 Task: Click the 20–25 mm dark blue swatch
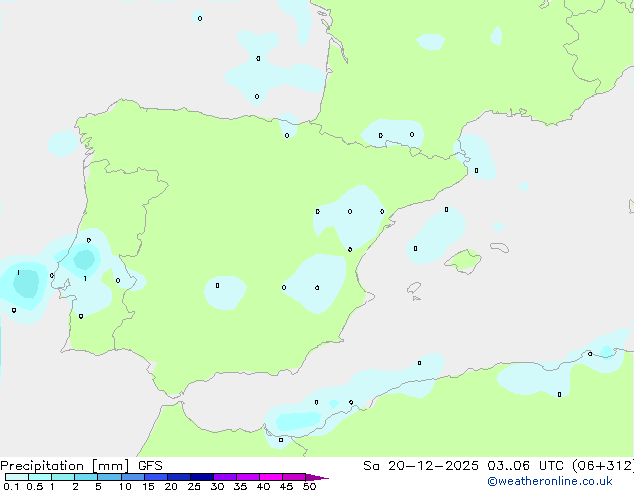pos(179,477)
